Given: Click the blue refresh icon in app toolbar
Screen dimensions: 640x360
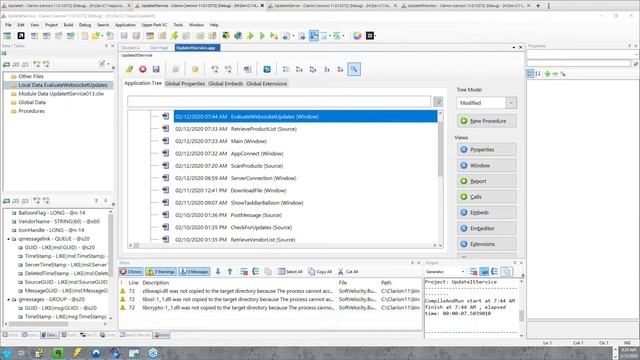Looking at the screenshot, I should [267, 69].
